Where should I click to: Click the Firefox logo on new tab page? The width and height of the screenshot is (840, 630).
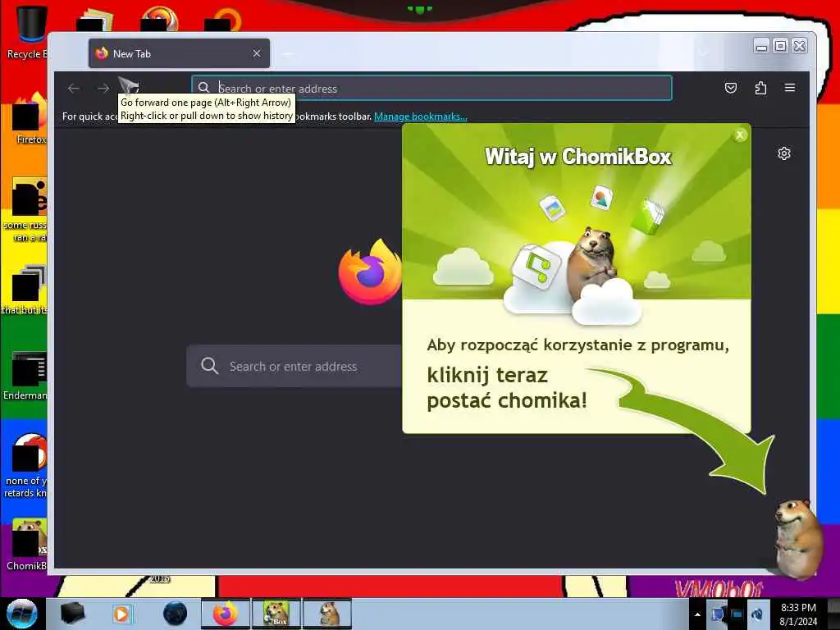pyautogui.click(x=370, y=272)
